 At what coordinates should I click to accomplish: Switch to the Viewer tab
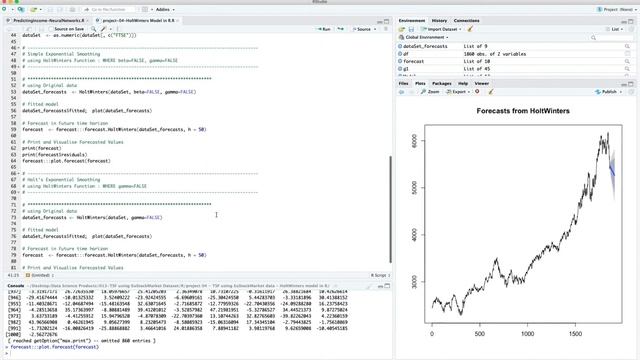tap(482, 83)
